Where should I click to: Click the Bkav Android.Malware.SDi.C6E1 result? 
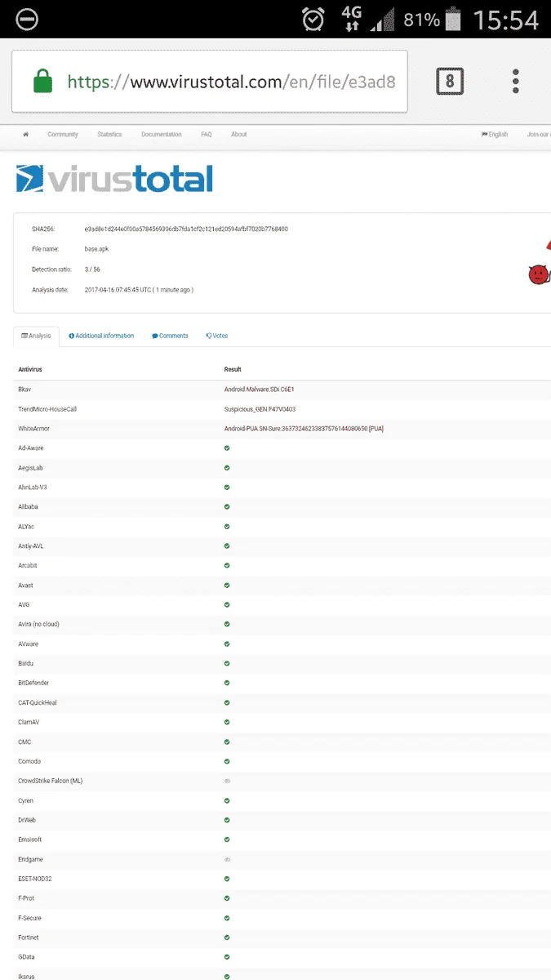[x=260, y=389]
